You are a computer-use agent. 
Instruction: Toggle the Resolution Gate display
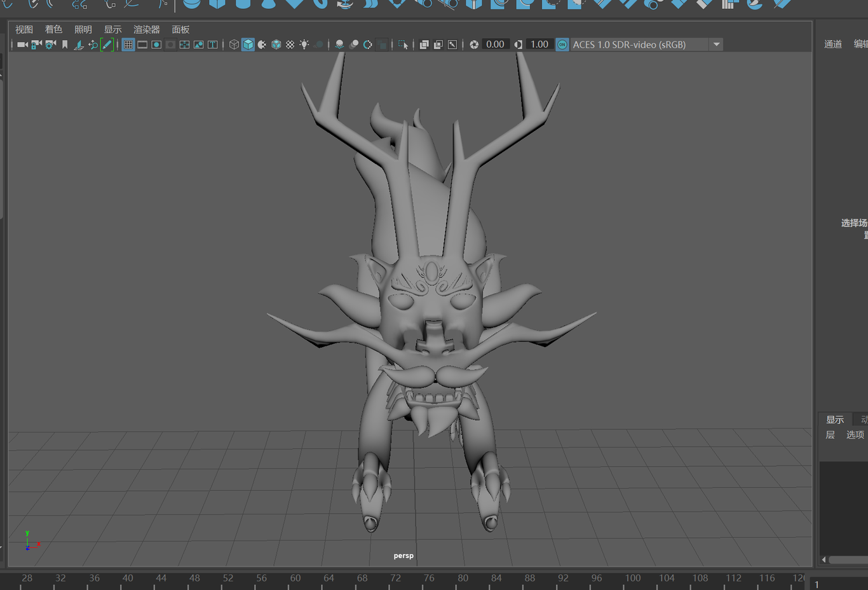tap(156, 45)
